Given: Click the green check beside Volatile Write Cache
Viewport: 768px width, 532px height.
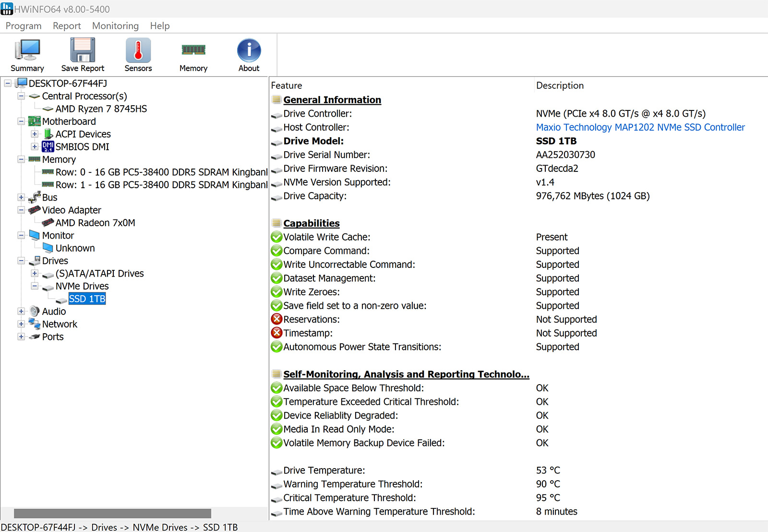Looking at the screenshot, I should [x=276, y=237].
